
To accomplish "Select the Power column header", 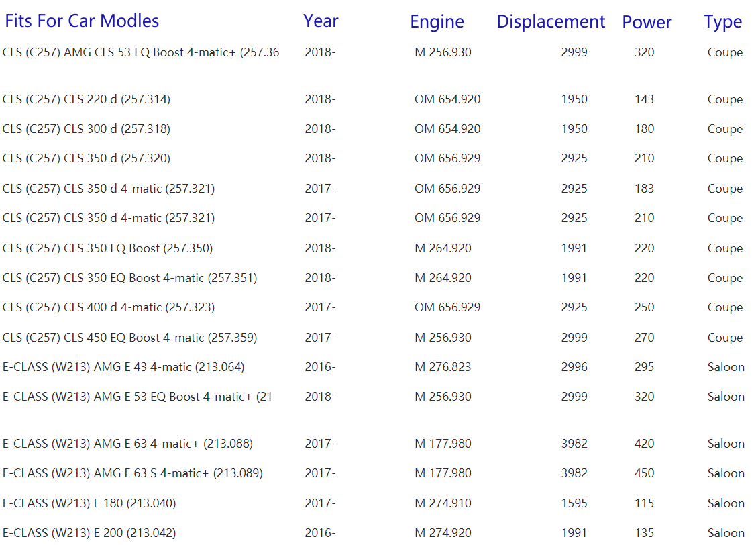I will (x=647, y=22).
